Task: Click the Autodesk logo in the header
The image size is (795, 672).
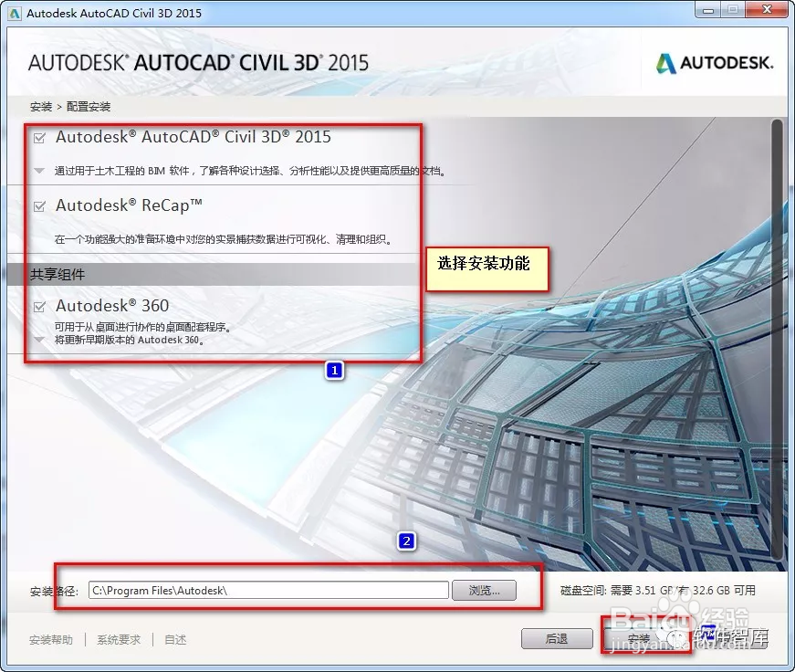Action: click(x=715, y=63)
